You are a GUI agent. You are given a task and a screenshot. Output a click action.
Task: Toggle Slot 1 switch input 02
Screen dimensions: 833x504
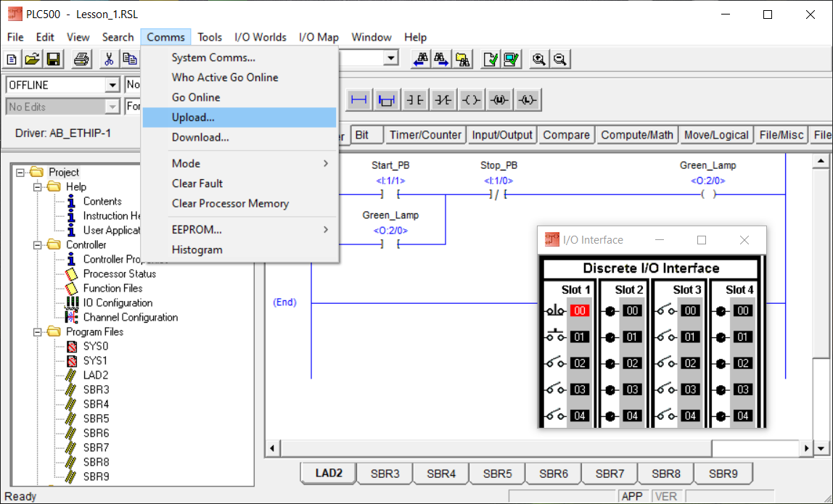click(556, 363)
